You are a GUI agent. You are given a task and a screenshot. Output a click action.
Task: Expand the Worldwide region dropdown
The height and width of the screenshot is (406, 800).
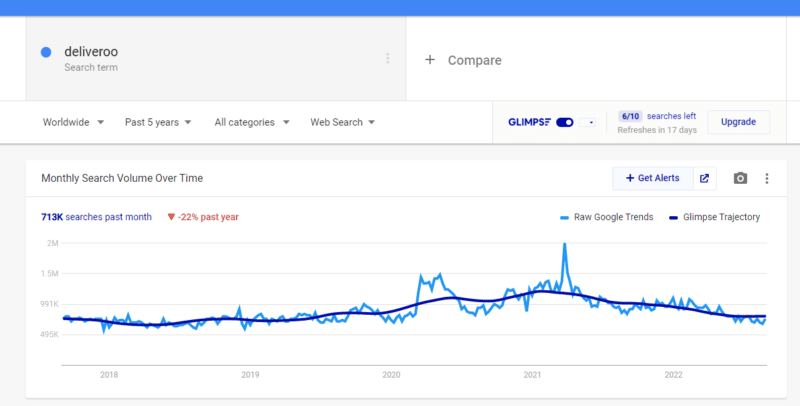coord(73,122)
